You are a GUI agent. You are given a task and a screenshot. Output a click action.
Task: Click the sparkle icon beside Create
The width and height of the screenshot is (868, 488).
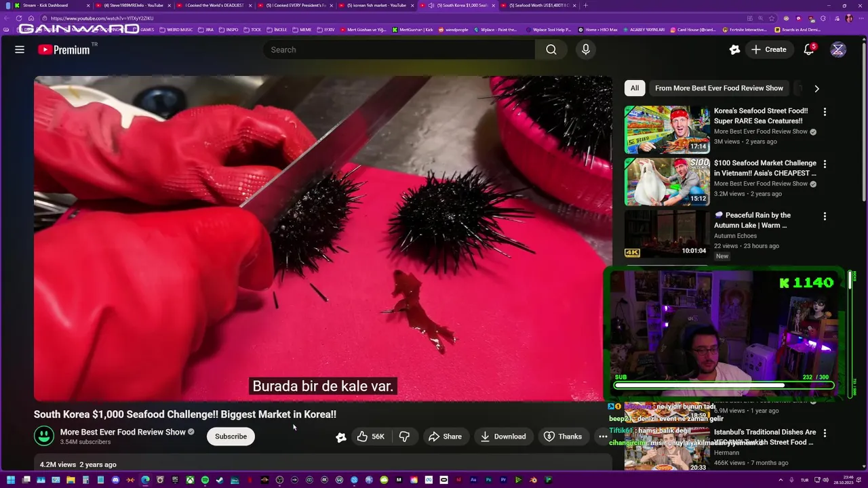[x=734, y=49]
